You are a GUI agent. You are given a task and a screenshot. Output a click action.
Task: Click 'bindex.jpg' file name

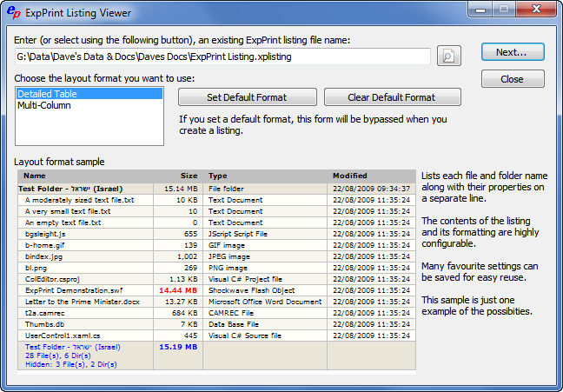click(x=43, y=256)
